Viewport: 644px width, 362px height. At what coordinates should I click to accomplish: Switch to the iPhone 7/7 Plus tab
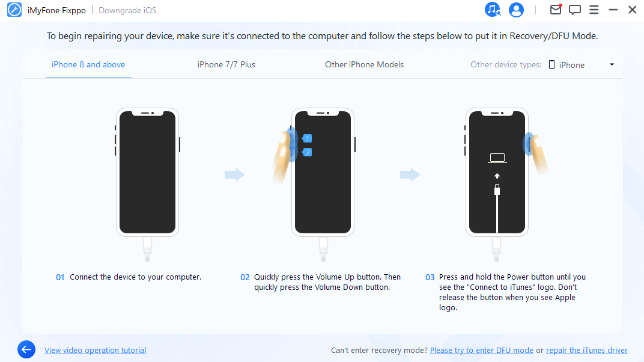click(x=226, y=65)
